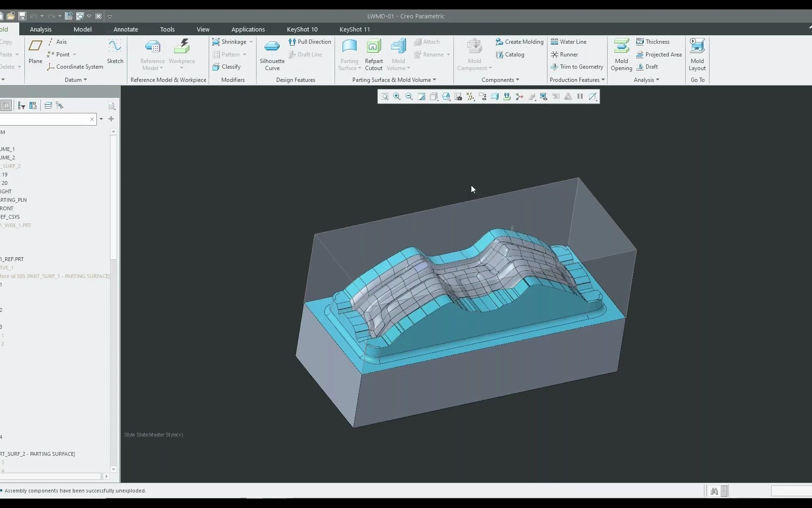Add a Water Line
This screenshot has width=812, height=508.
569,41
